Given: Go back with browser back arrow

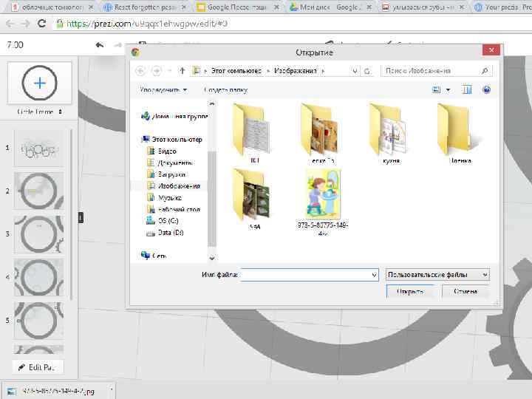Looking at the screenshot, I should coord(10,24).
